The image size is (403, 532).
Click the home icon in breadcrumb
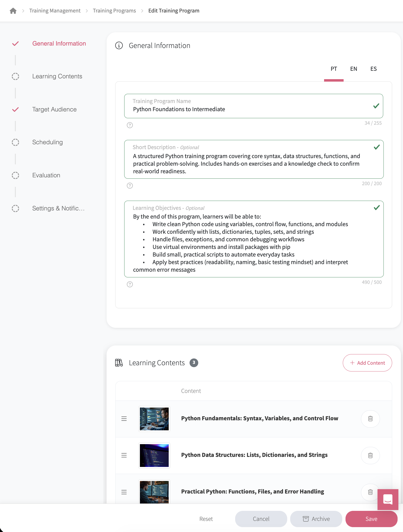tap(13, 11)
